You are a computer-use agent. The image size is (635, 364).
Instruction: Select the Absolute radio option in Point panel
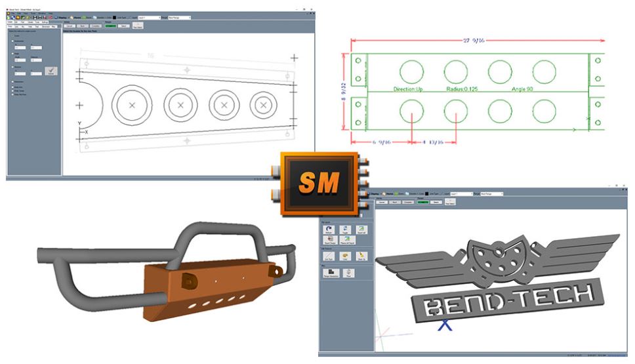pyautogui.click(x=12, y=67)
